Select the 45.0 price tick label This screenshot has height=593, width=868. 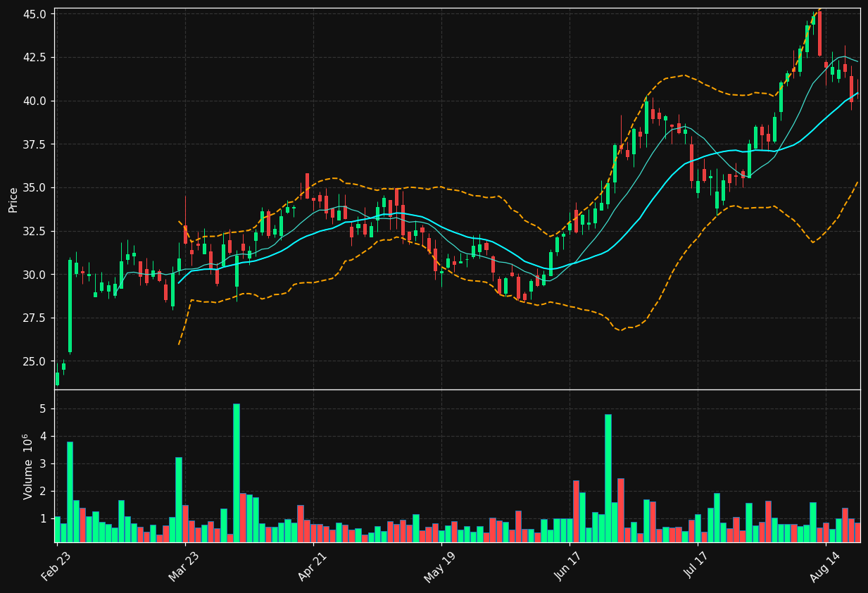(x=35, y=14)
